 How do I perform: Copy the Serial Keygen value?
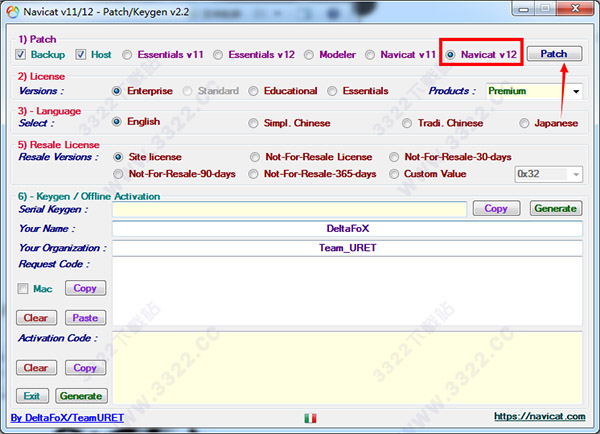[x=496, y=208]
